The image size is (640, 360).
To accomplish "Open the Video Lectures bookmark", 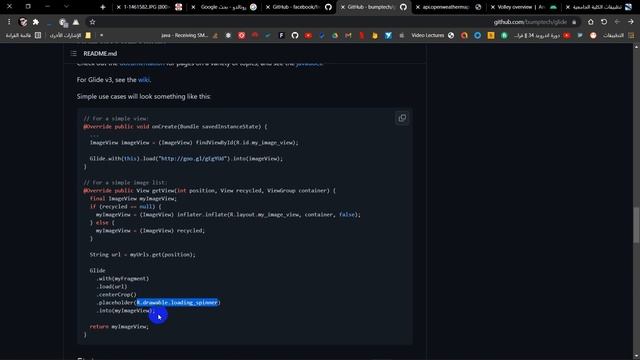I will (432, 36).
